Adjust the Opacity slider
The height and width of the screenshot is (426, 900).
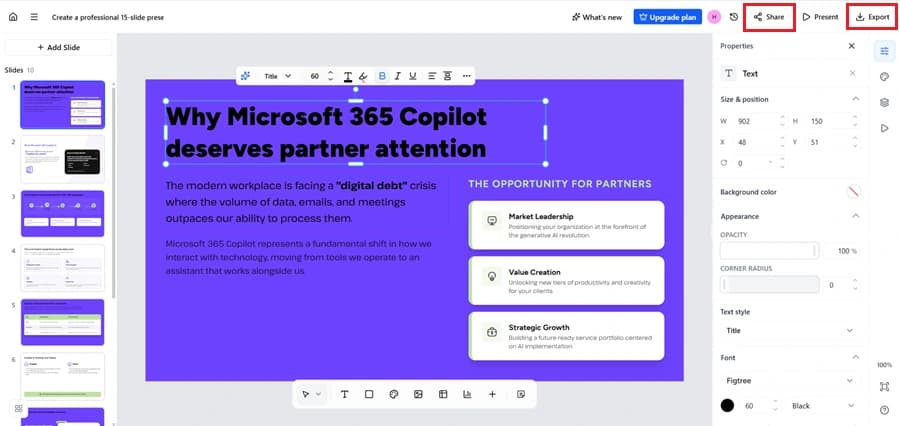click(769, 251)
